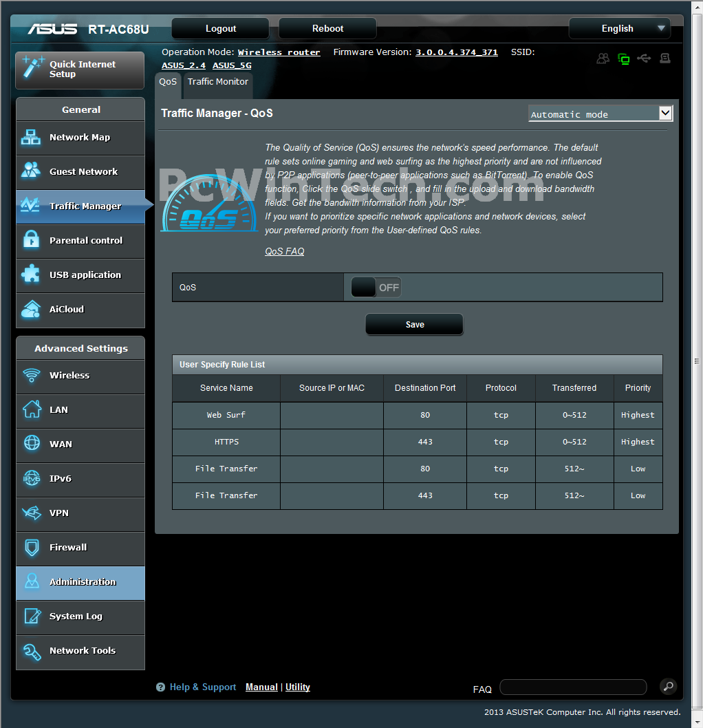
Task: Click the System Log notepad icon
Action: pos(32,616)
